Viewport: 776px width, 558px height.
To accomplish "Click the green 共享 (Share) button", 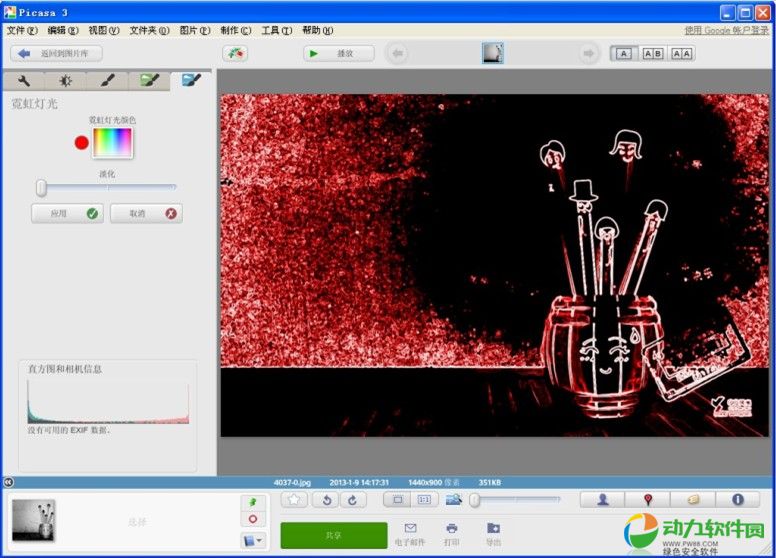I will tap(333, 535).
